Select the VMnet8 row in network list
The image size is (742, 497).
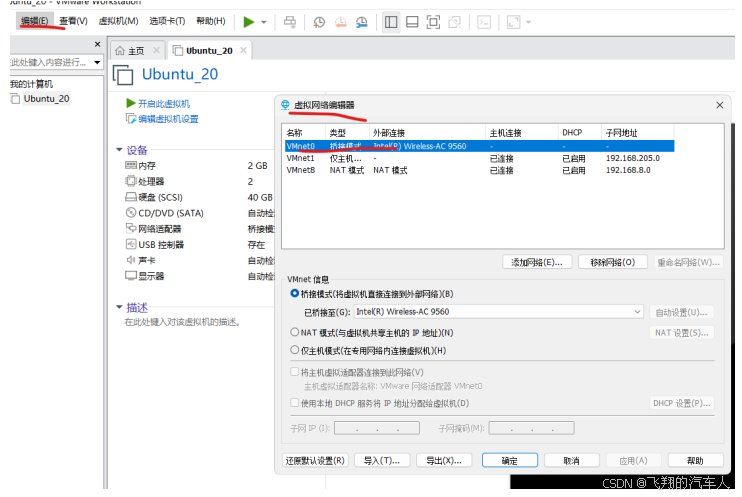pos(479,170)
